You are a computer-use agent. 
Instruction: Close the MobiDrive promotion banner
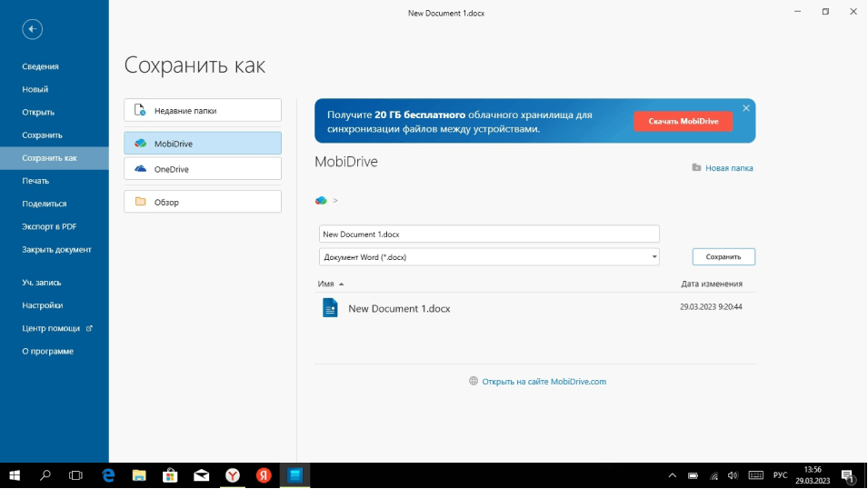[745, 108]
